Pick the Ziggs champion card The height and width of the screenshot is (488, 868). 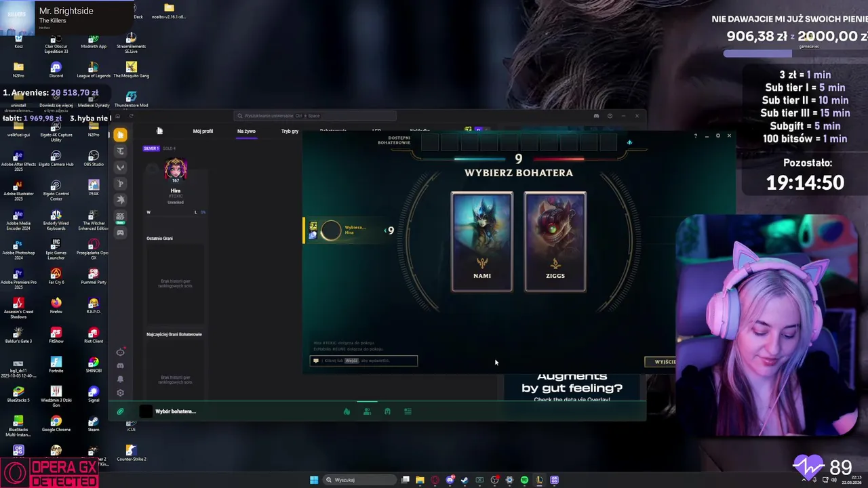click(x=555, y=242)
